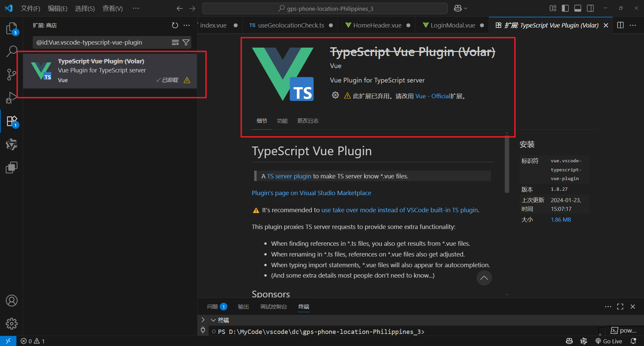Toggle the primary sidebar visibility

click(565, 8)
